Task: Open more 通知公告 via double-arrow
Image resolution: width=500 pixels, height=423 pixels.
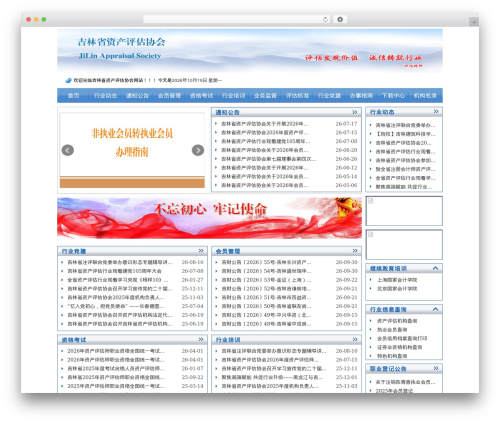Action: [355, 112]
